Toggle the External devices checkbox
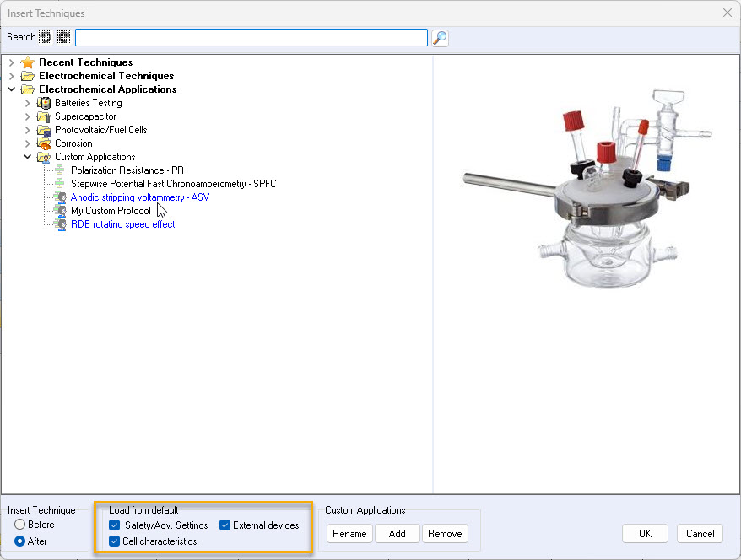The width and height of the screenshot is (741, 560). point(225,525)
